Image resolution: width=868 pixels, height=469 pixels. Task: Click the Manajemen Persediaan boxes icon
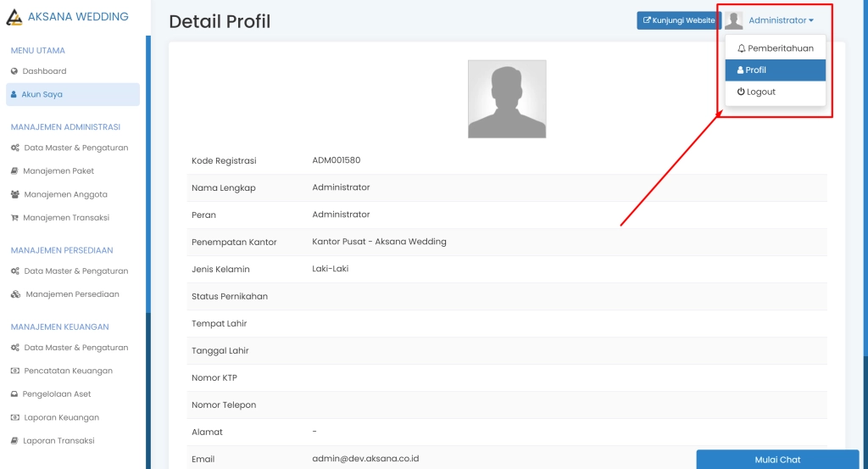tap(15, 294)
